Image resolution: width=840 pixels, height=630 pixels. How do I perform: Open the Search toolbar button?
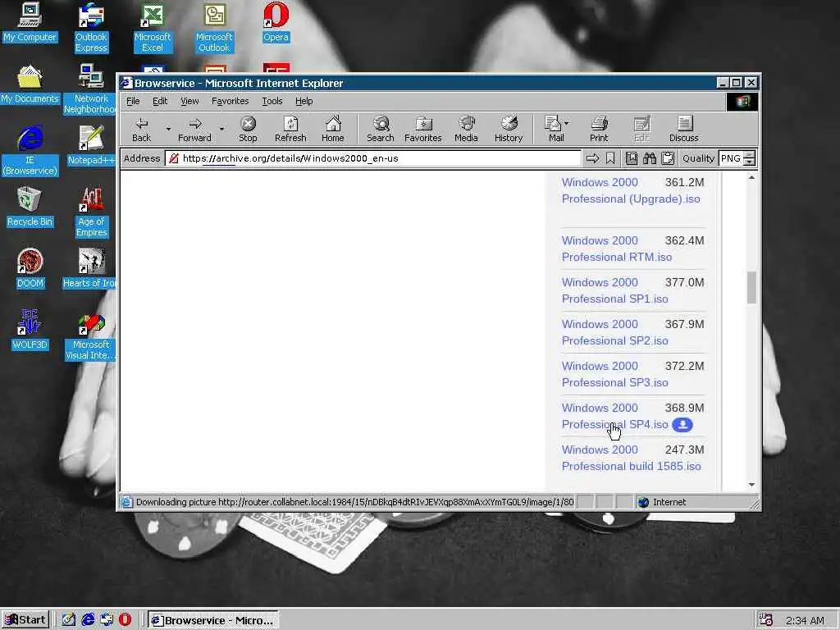coord(381,129)
